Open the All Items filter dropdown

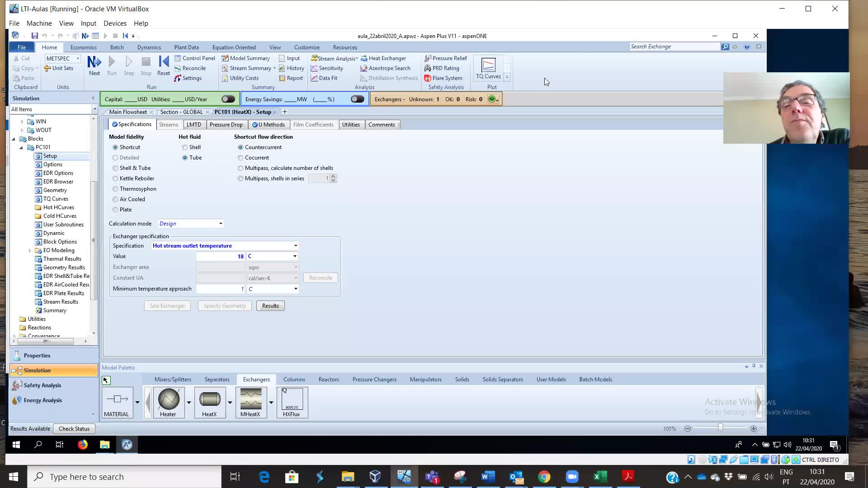pyautogui.click(x=94, y=109)
